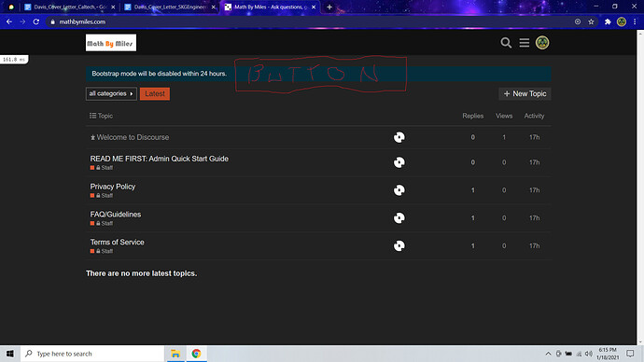644x362 pixels.
Task: Click poster avatar in READ ME FIRST row
Action: 399,162
